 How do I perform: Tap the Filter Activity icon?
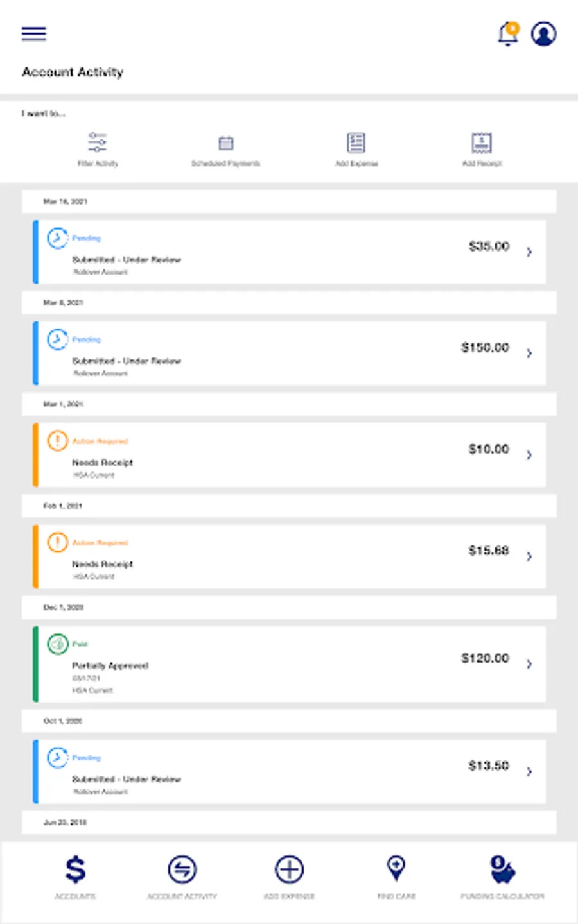(x=98, y=142)
